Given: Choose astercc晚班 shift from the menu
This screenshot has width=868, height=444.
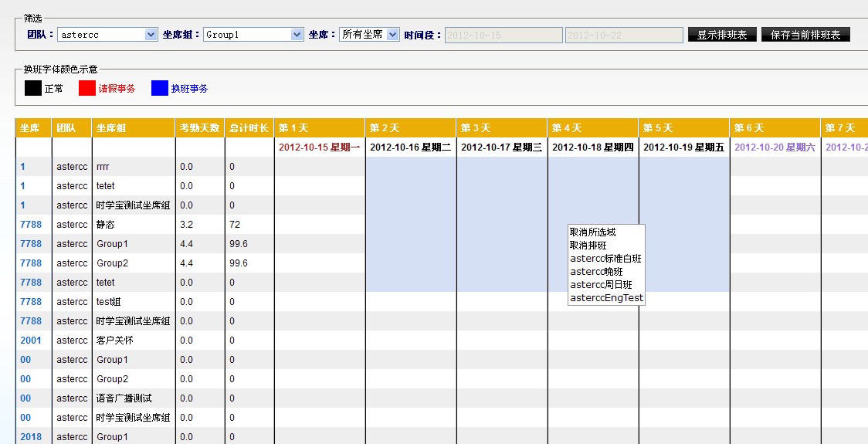Looking at the screenshot, I should [x=596, y=272].
